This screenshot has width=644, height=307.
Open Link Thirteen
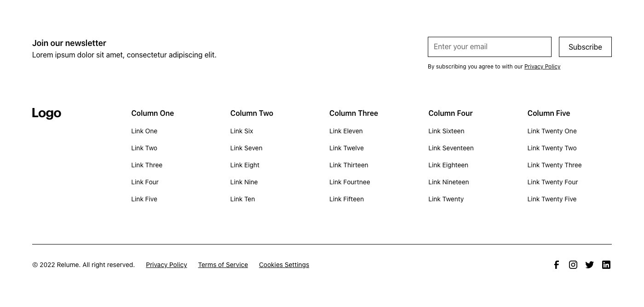click(x=348, y=165)
